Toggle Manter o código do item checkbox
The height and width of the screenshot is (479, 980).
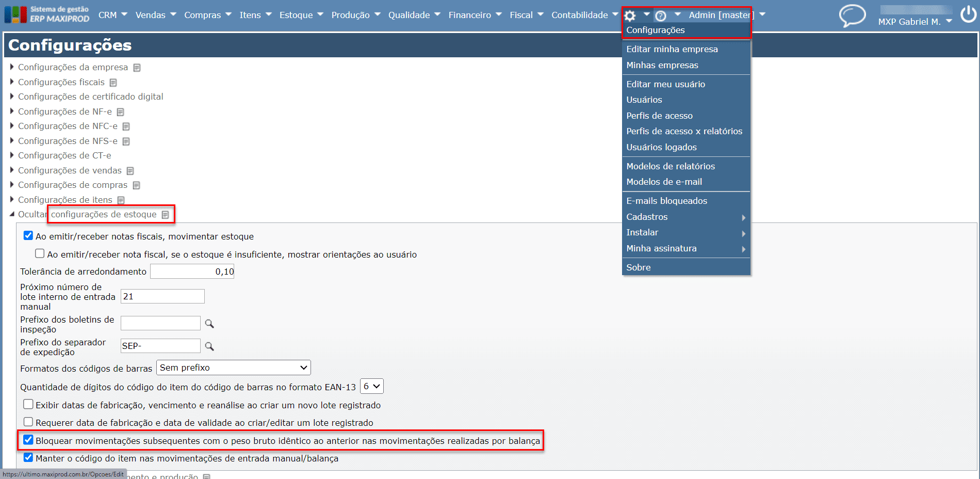point(28,457)
